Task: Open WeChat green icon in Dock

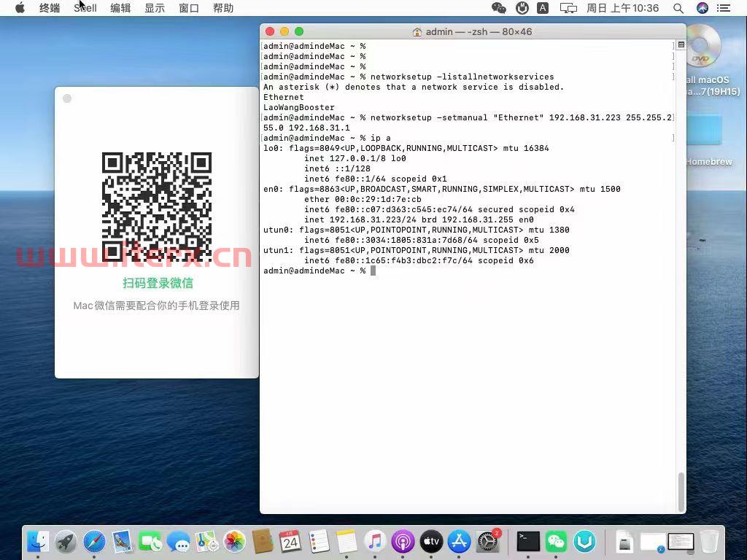Action: tap(556, 542)
